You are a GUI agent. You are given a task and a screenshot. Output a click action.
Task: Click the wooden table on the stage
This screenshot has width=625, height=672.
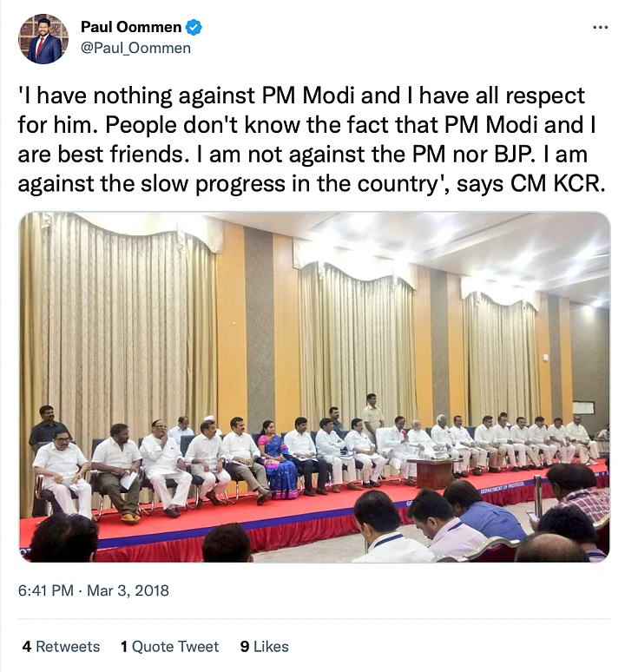click(x=434, y=473)
